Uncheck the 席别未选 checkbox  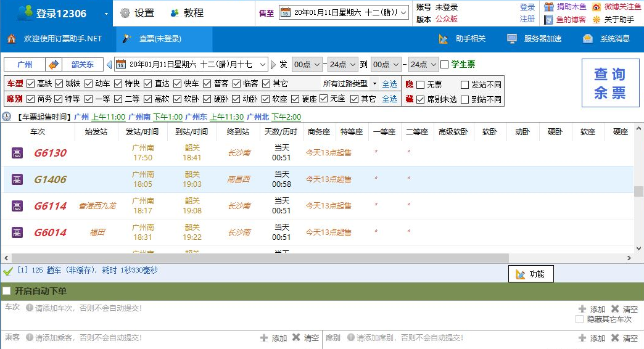pos(420,99)
